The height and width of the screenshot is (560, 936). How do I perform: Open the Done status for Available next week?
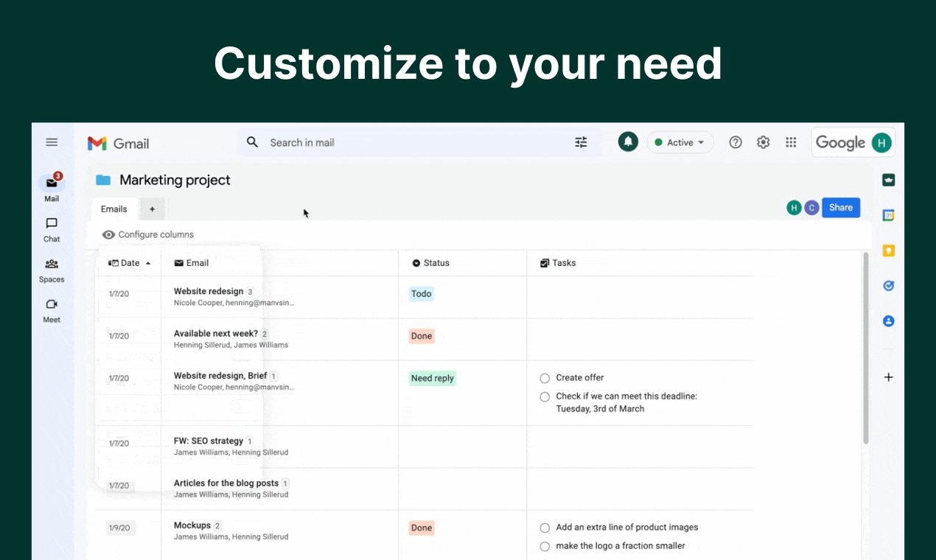422,336
